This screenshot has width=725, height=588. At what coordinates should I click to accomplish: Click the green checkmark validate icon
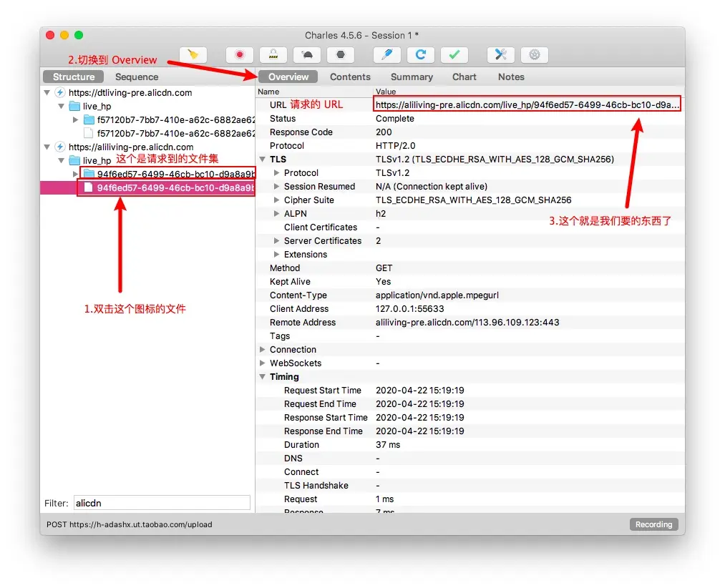click(x=454, y=55)
